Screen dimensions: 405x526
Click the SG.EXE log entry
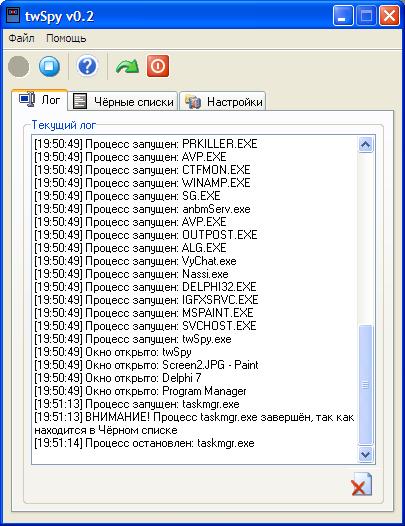point(127,196)
